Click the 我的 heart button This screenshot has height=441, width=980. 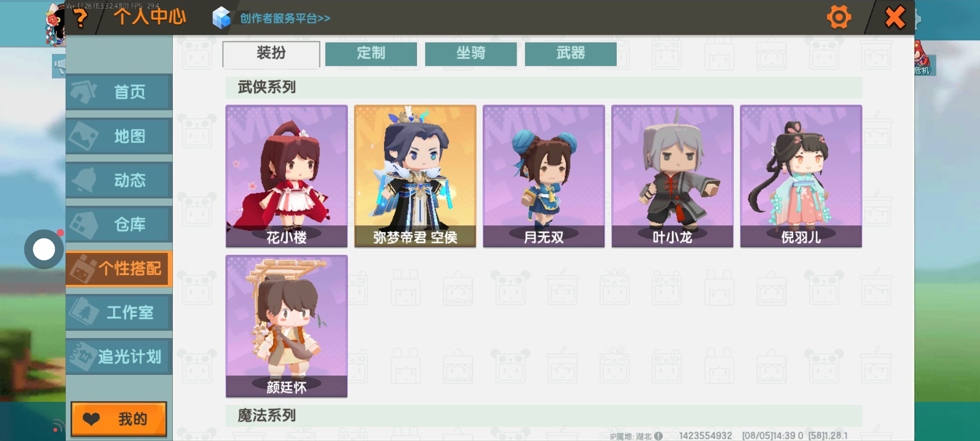click(119, 419)
